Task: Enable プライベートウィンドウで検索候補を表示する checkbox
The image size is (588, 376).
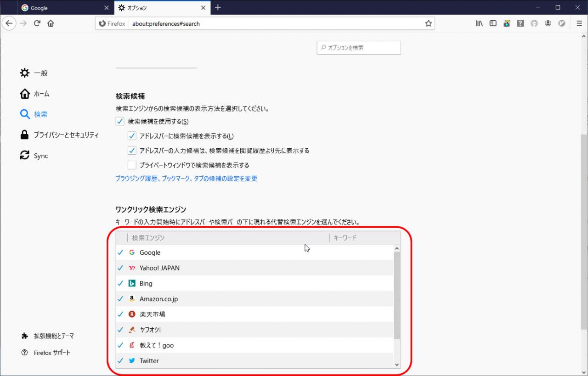Action: [132, 165]
